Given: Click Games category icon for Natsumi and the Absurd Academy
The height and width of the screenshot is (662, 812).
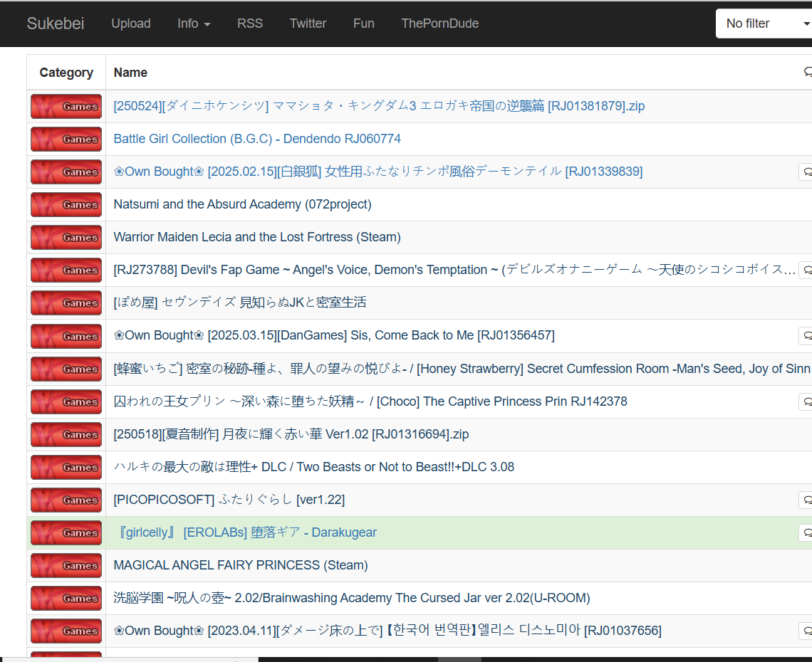Looking at the screenshot, I should (66, 205).
